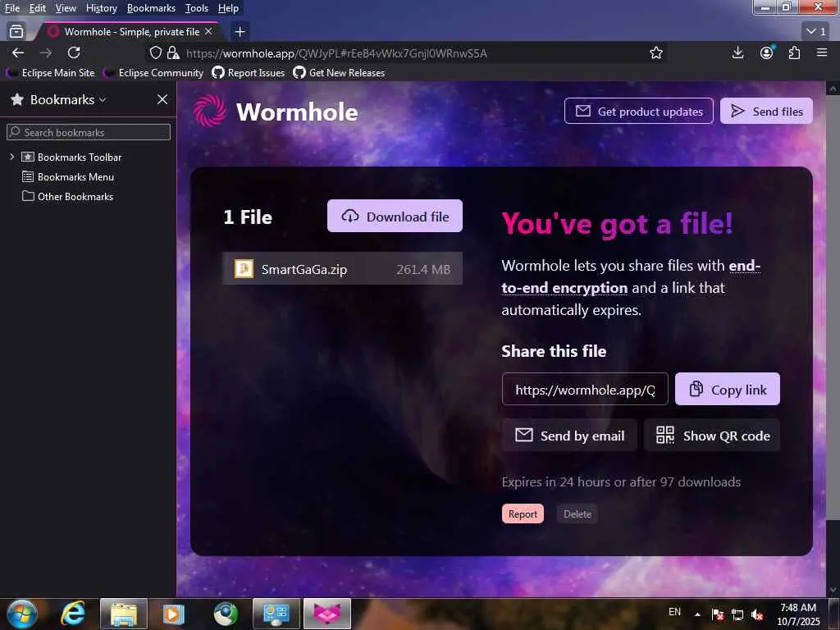Screen dimensions: 840x630
Task: Open the list all tabs dropdown
Action: pyautogui.click(x=816, y=32)
